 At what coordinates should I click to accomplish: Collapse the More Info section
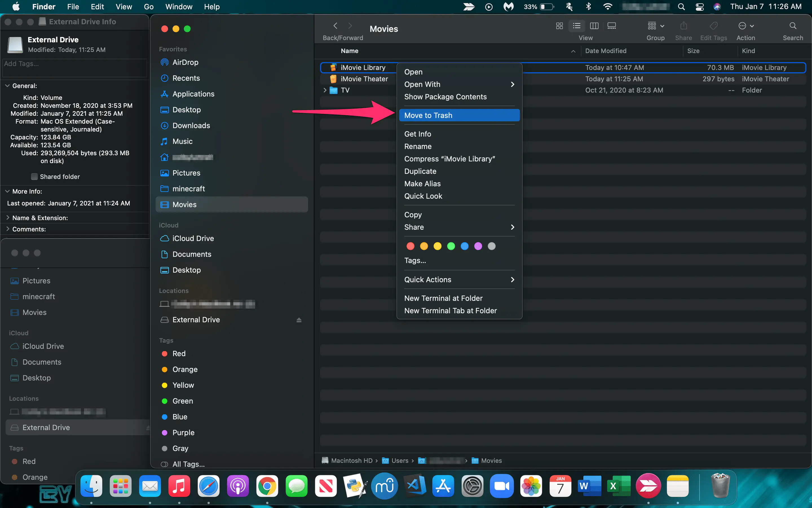pos(7,191)
